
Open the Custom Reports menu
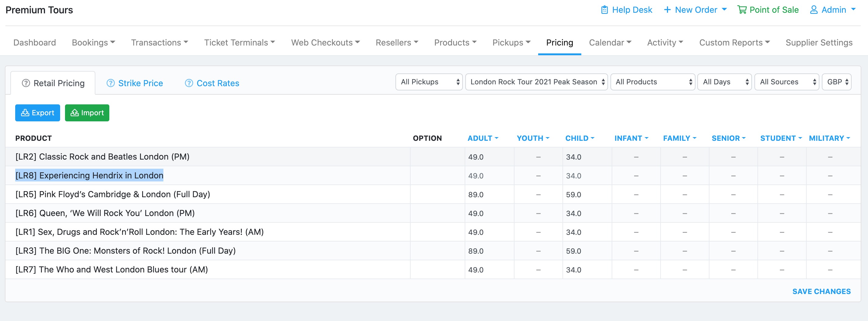click(734, 43)
